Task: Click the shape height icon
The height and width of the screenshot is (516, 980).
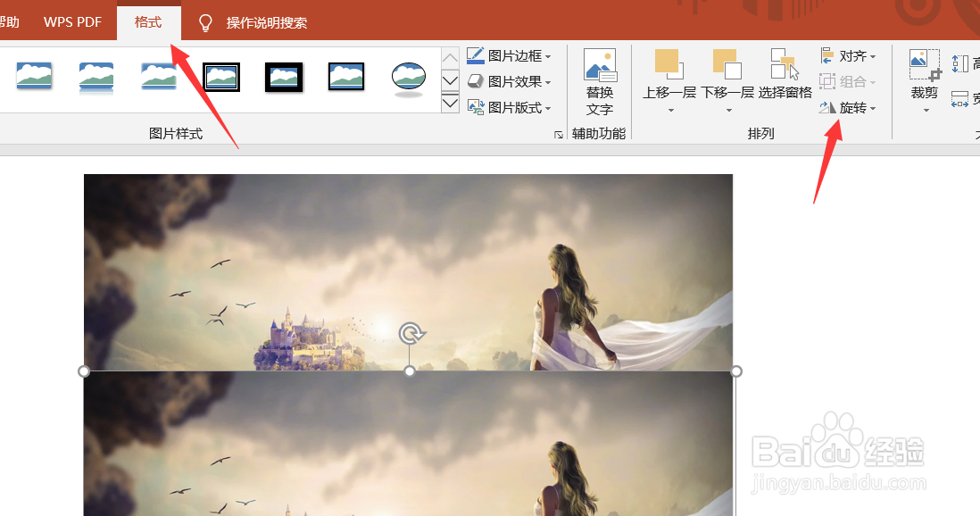Action: click(960, 63)
